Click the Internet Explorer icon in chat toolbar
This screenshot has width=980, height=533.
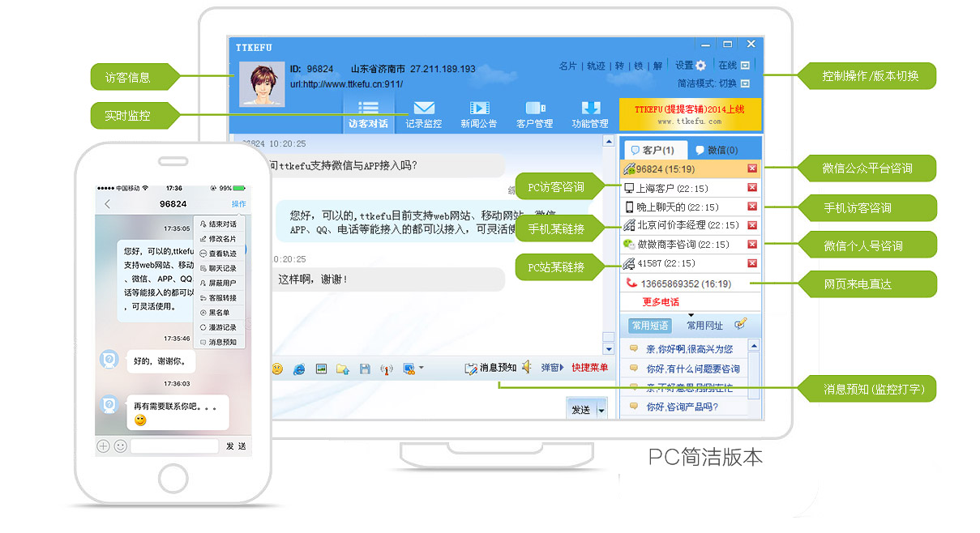[299, 369]
